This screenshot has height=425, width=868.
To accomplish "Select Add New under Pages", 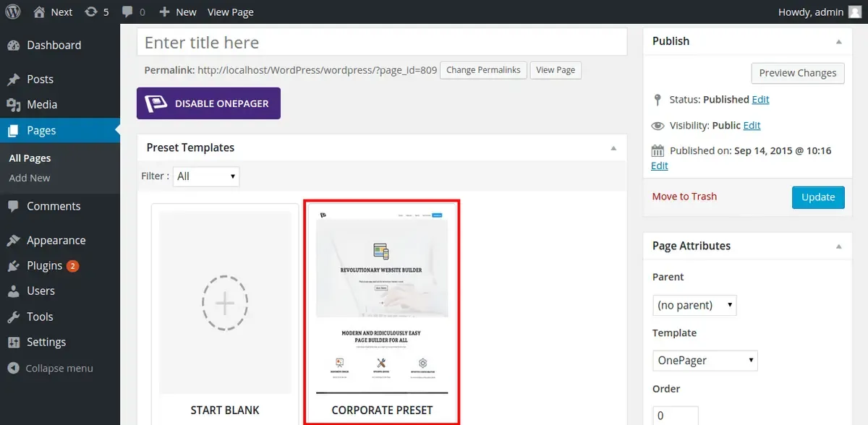I will [x=30, y=178].
